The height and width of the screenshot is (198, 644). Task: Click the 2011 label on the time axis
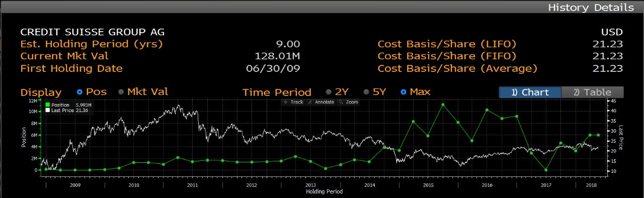193,185
